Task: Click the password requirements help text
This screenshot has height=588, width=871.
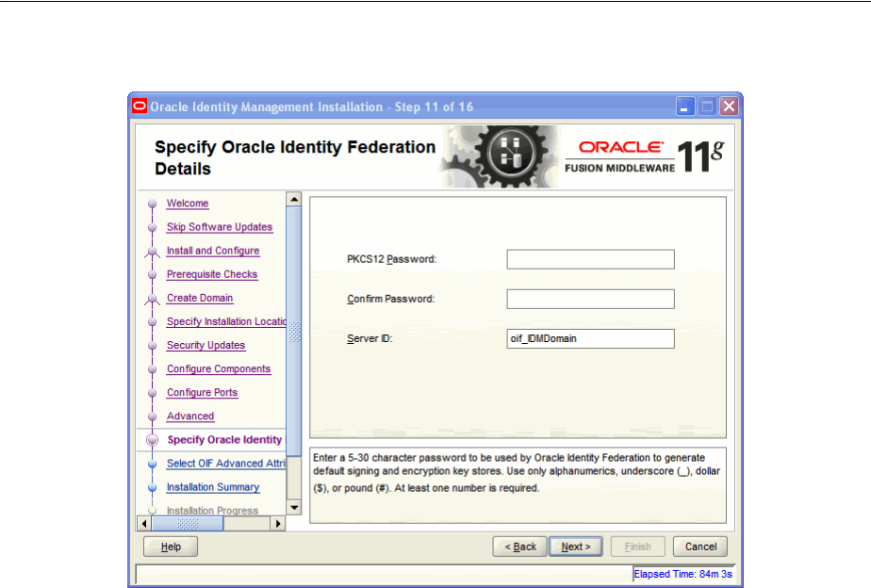Action: click(516, 473)
